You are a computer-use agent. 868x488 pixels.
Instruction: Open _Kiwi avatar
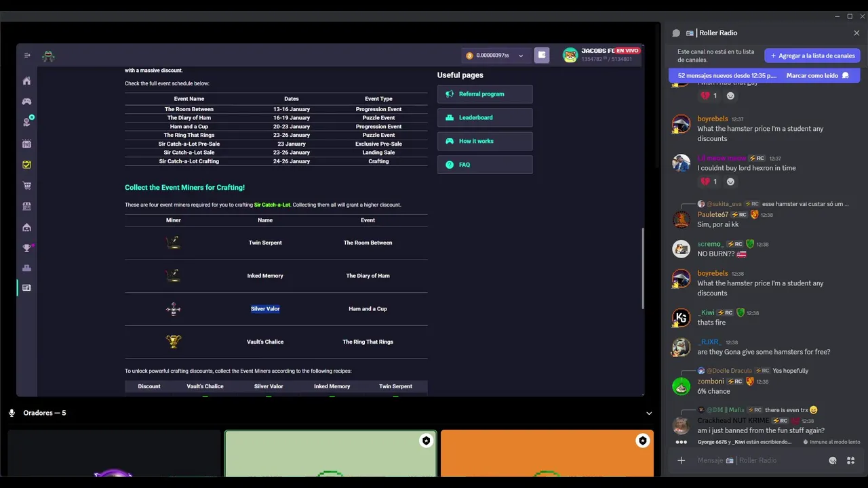(x=681, y=318)
